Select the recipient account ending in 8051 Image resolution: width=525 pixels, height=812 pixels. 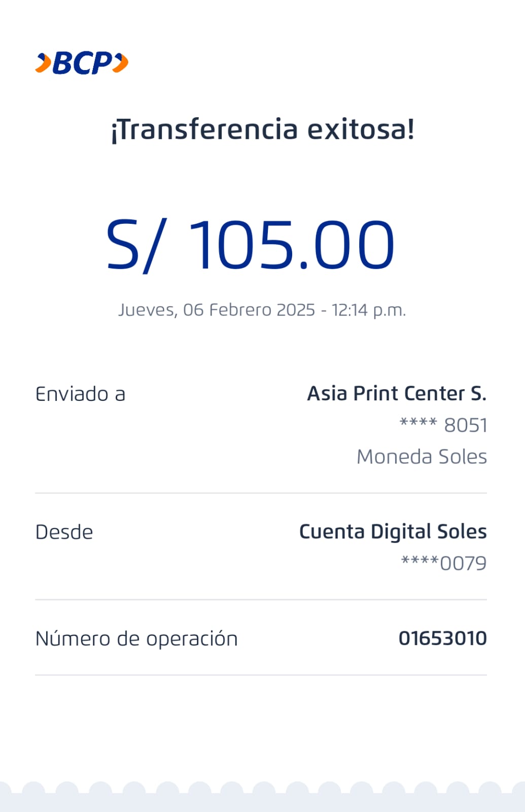coord(443,425)
